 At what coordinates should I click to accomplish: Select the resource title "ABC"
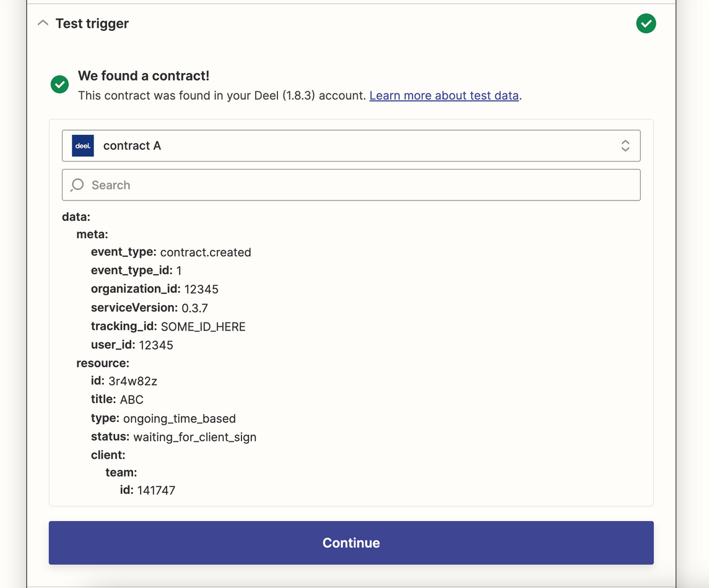132,399
